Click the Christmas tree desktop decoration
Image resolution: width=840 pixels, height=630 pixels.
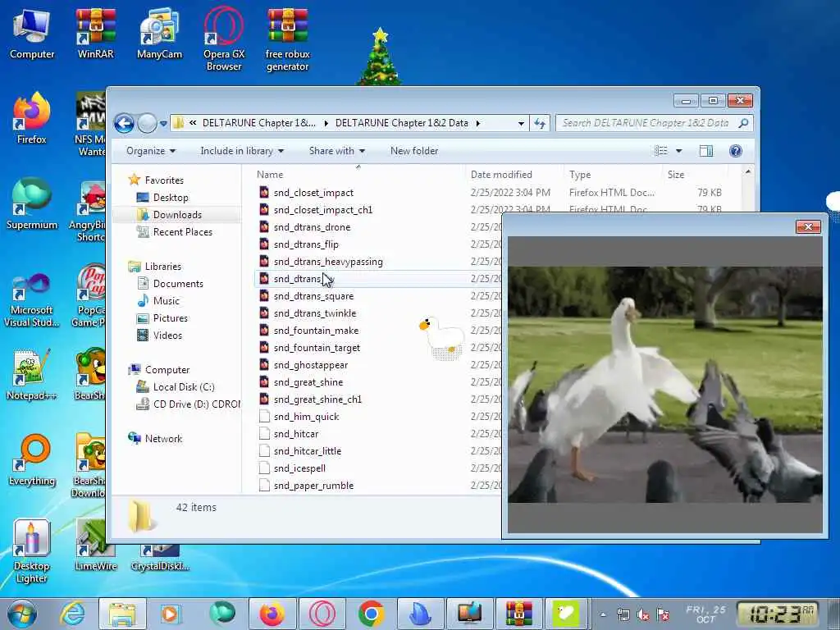[380, 57]
